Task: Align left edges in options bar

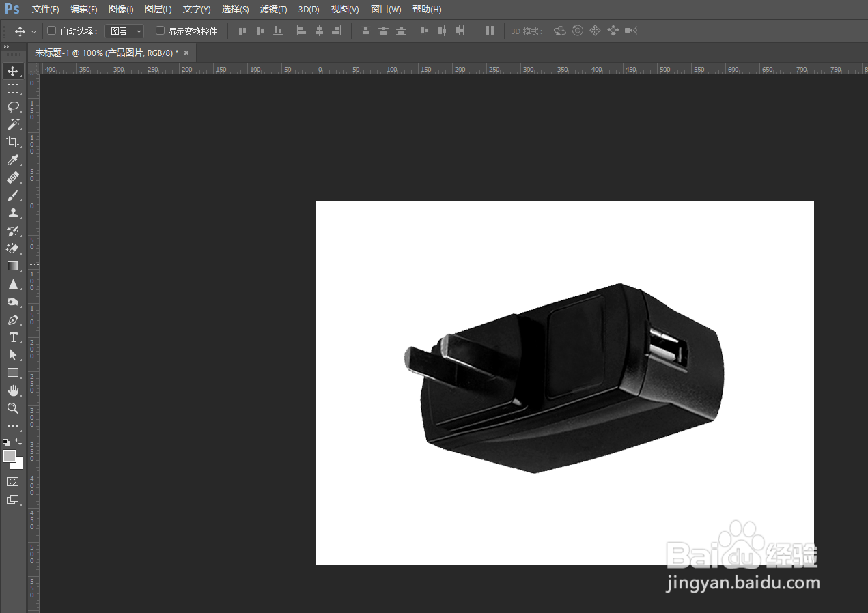Action: point(301,31)
